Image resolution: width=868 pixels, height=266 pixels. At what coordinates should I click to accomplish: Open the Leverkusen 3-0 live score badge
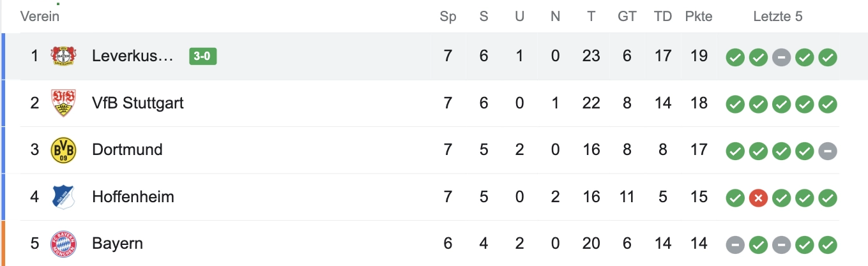[203, 56]
